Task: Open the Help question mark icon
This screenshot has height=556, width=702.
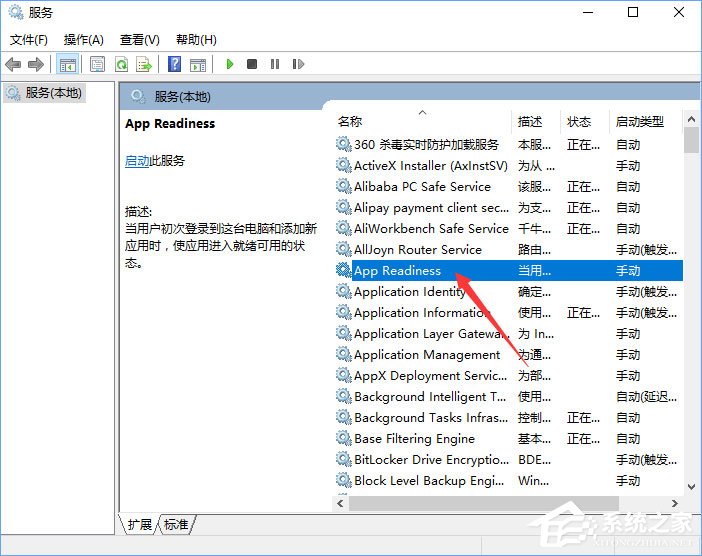Action: point(175,64)
